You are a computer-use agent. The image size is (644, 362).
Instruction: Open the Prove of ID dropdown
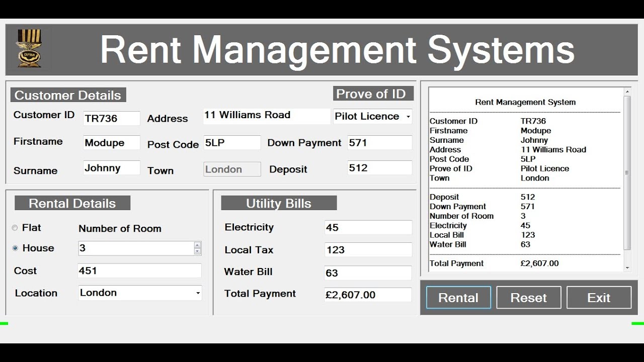(x=408, y=117)
